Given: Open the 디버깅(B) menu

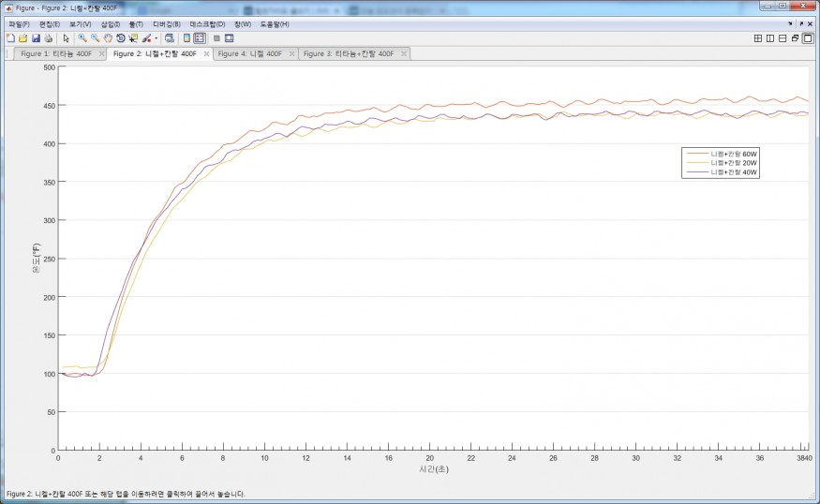Looking at the screenshot, I should click(167, 24).
